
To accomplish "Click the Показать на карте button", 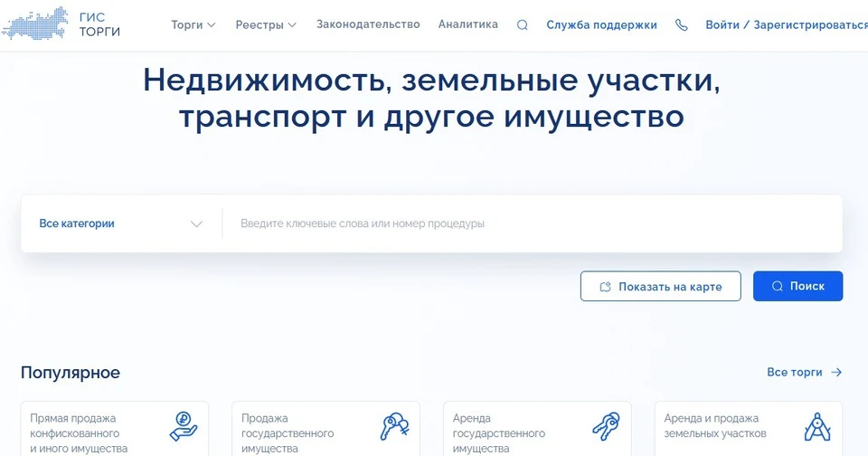I will tap(660, 286).
